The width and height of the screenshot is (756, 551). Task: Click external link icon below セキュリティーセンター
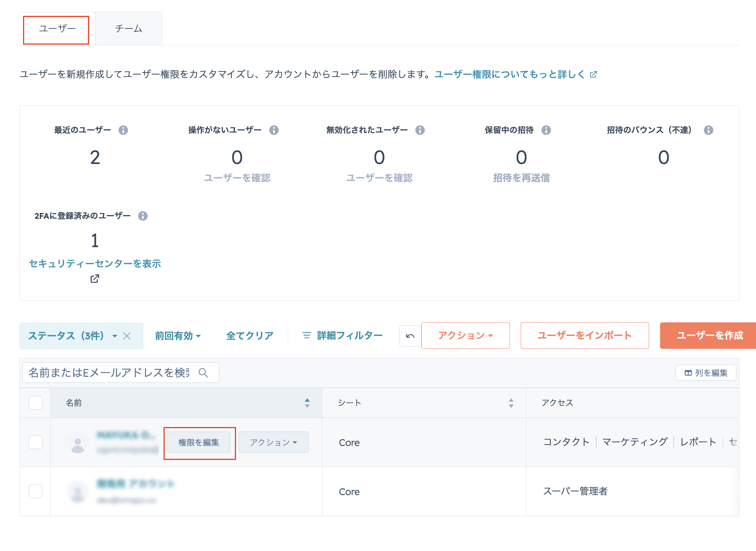95,279
